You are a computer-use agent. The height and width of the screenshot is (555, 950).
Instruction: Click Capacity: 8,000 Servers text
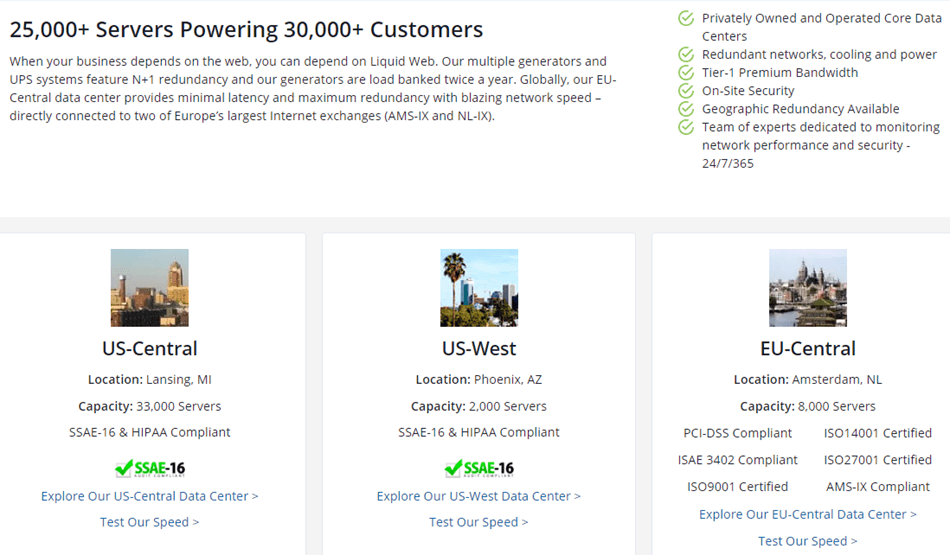(808, 407)
